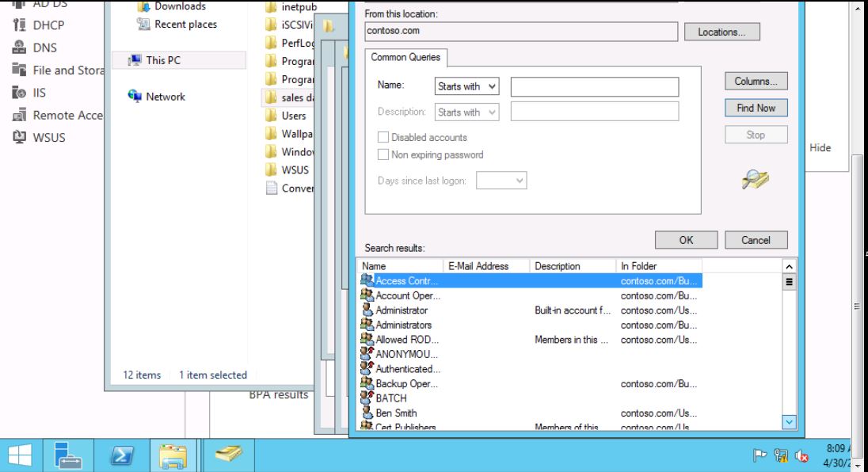Select the Common Queries tab

coord(405,57)
